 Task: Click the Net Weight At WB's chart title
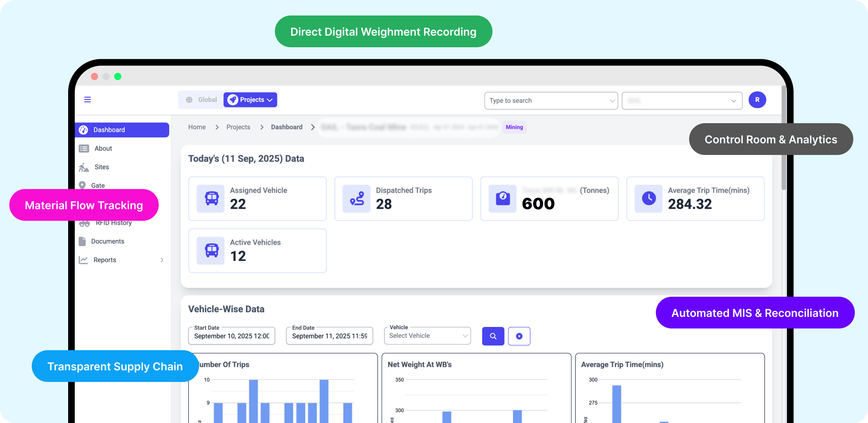420,365
